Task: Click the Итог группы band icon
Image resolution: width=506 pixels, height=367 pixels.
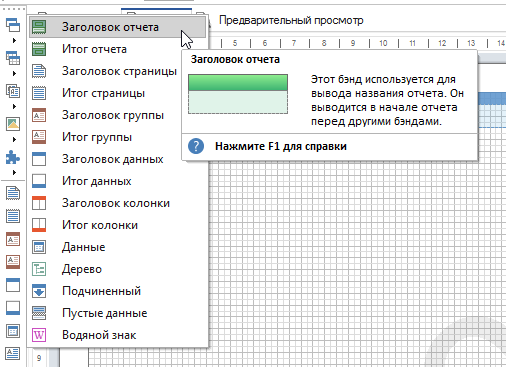Action: click(39, 137)
